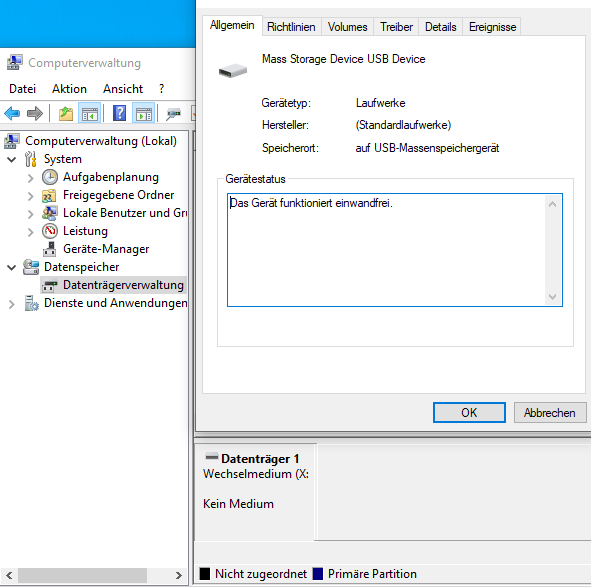Click the Abbrechen button
Image resolution: width=591 pixels, height=587 pixels.
pos(550,412)
